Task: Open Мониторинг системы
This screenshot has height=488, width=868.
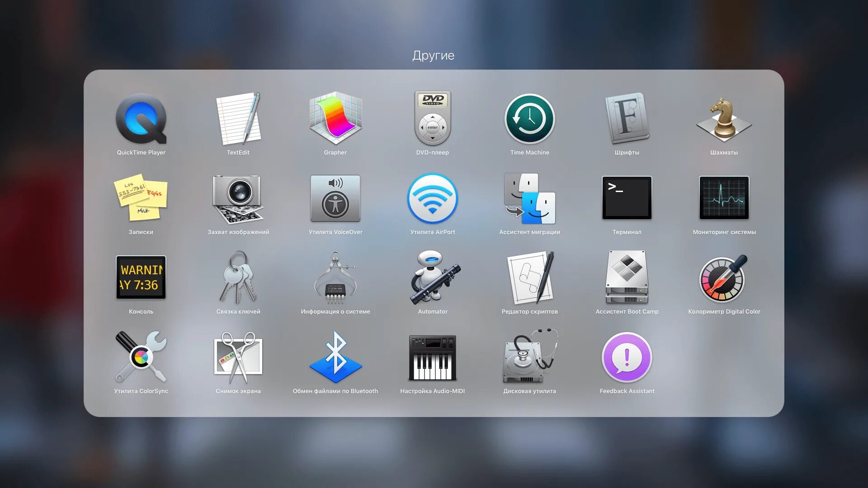Action: click(724, 198)
